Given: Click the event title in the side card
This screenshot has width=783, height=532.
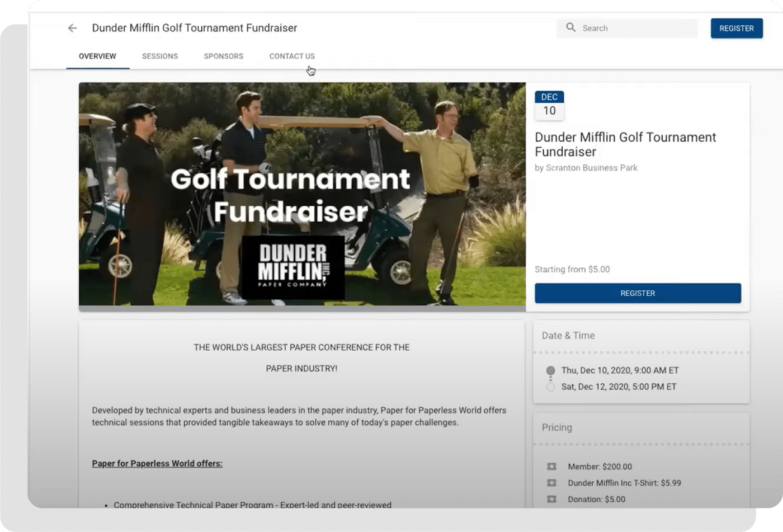Looking at the screenshot, I should (625, 144).
